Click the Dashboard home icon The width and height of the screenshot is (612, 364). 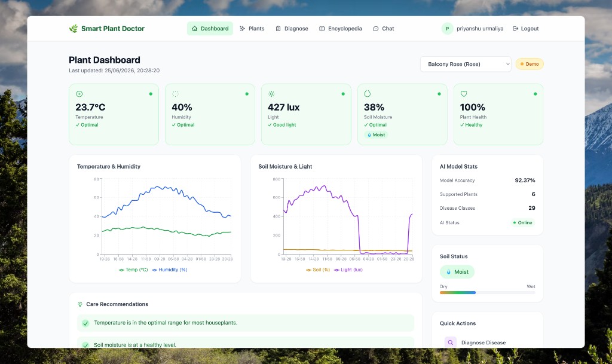[195, 29]
